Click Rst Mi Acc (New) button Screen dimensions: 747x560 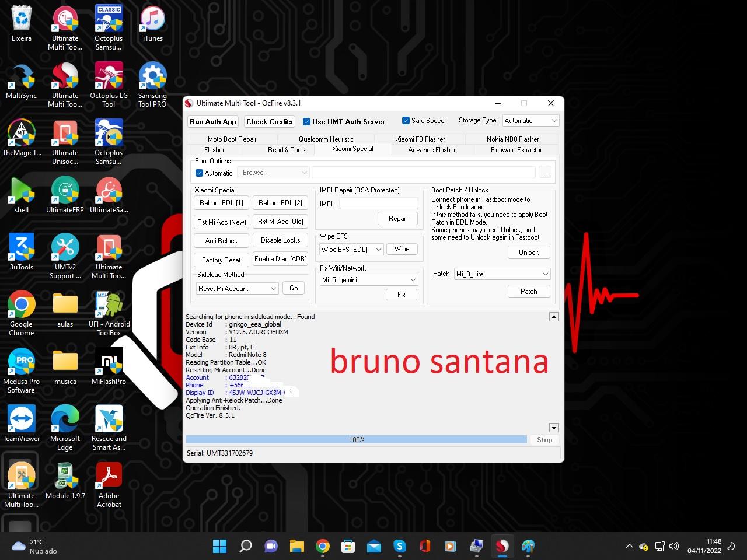point(221,222)
